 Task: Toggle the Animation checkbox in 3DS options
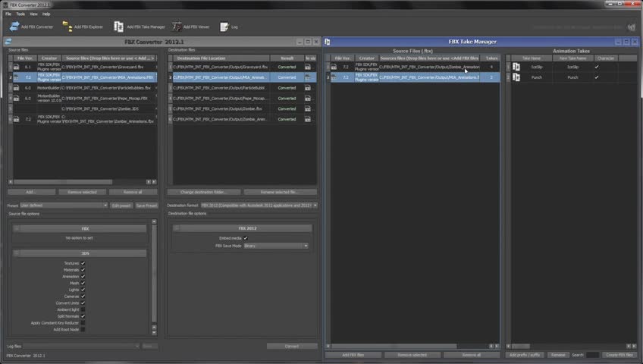click(83, 276)
